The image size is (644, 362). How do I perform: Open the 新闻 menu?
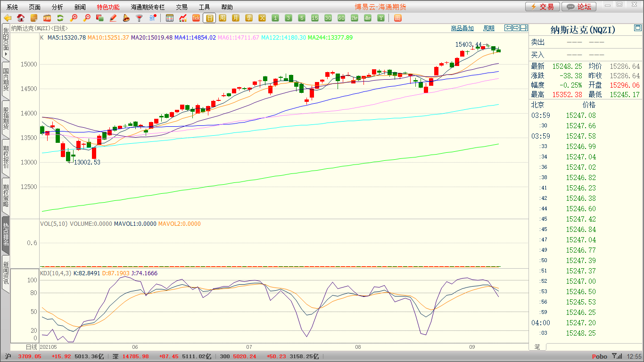(80, 7)
